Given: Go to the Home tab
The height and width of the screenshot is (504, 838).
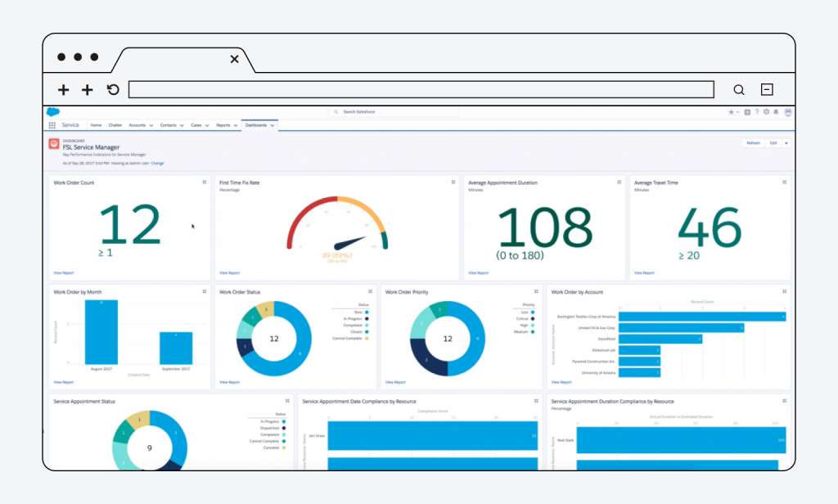Looking at the screenshot, I should (96, 125).
